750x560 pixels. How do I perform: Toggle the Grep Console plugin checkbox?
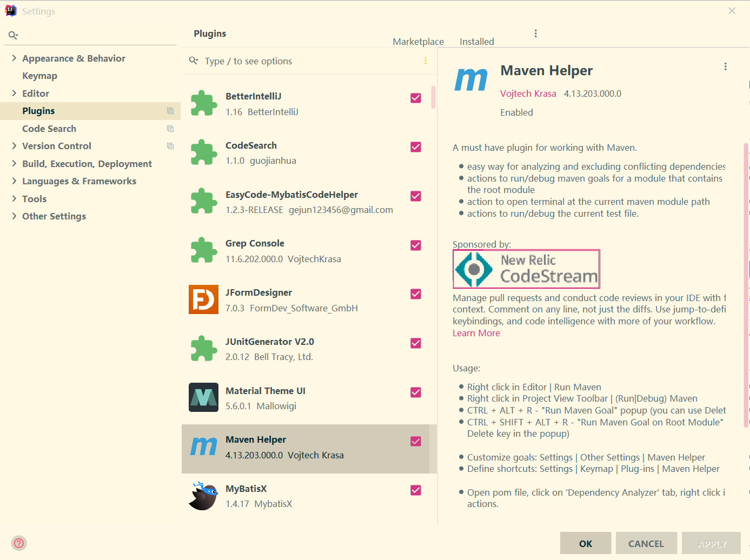416,245
